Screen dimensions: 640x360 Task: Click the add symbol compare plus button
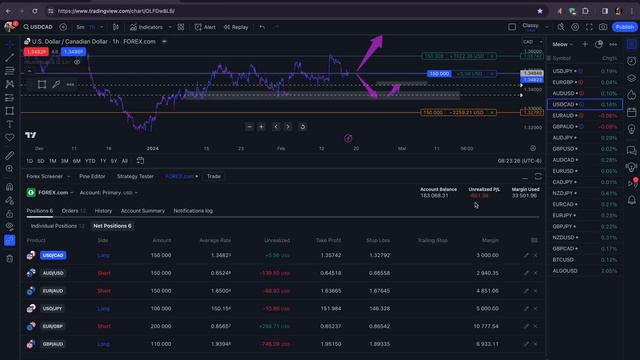63,27
